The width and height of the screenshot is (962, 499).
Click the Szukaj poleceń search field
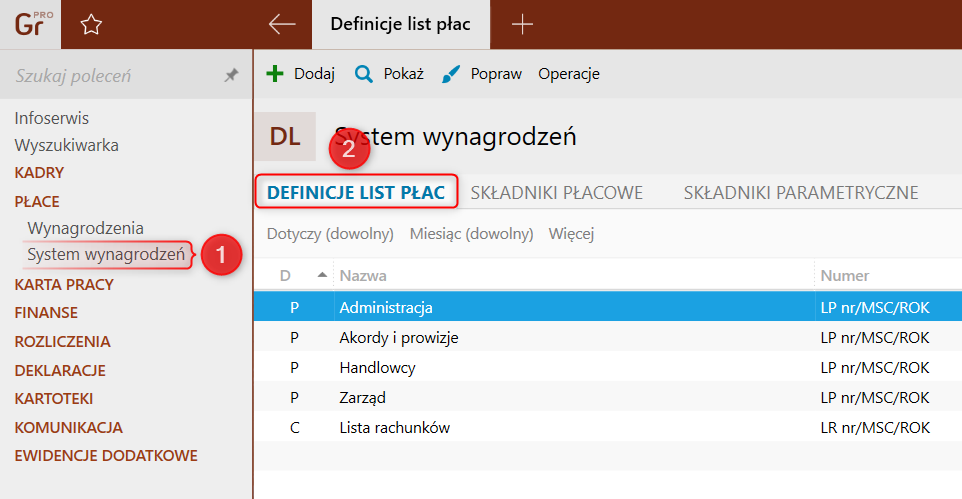click(110, 76)
